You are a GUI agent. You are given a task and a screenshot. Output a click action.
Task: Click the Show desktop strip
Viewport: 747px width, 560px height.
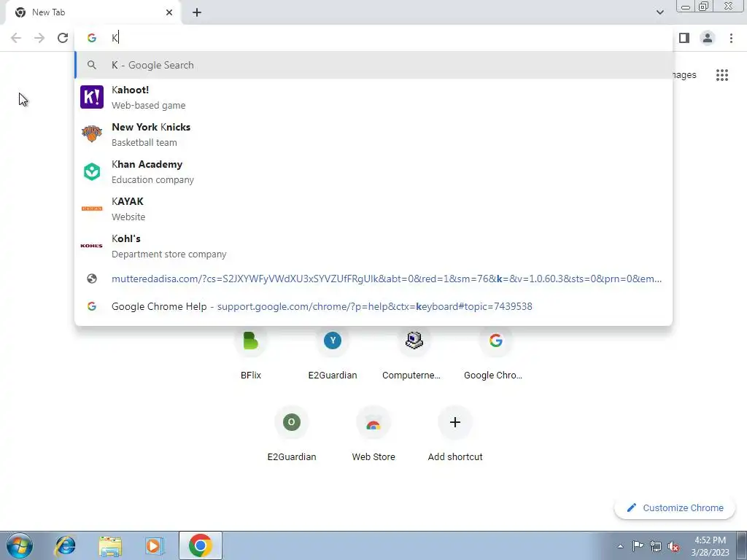pos(742,545)
